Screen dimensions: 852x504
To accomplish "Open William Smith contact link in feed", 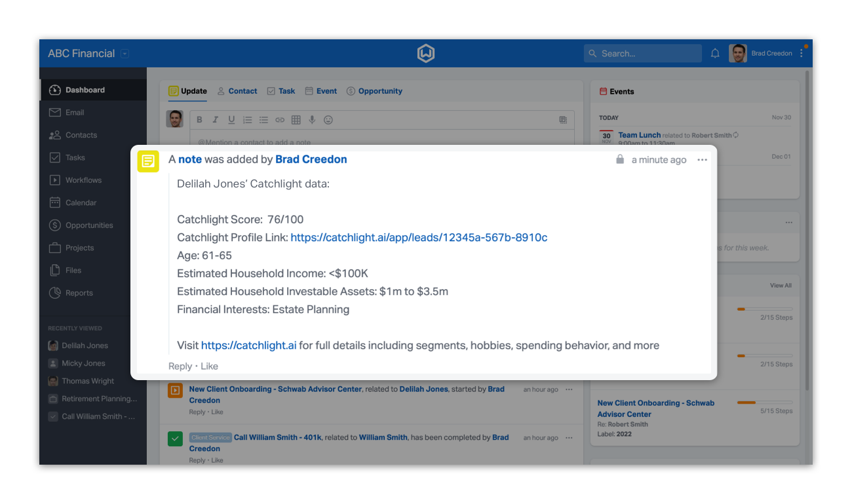I will (383, 437).
